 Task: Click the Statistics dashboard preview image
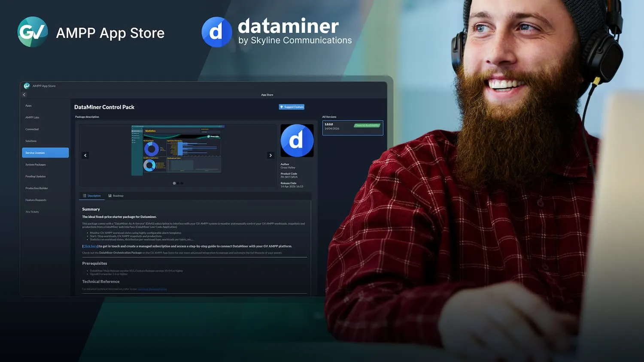click(177, 150)
